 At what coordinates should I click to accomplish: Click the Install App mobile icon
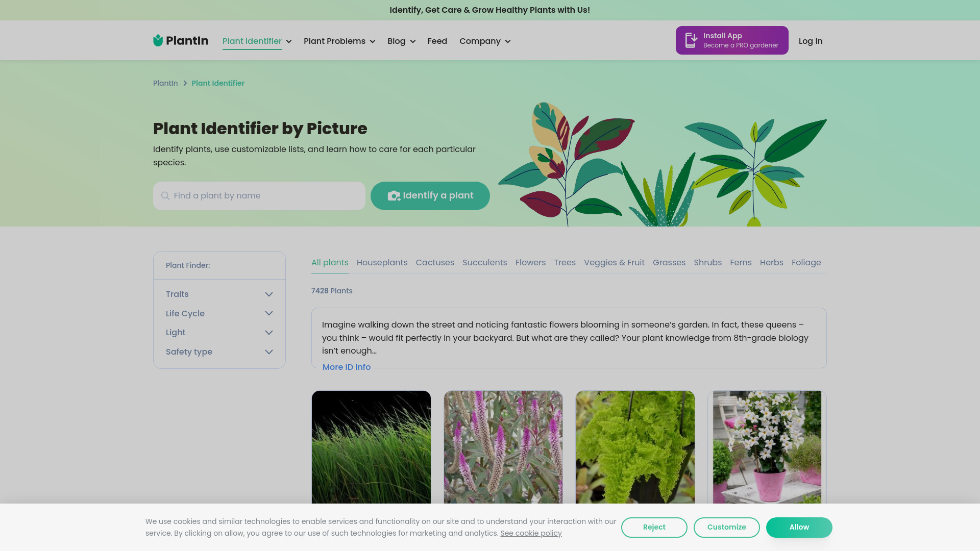pyautogui.click(x=690, y=40)
